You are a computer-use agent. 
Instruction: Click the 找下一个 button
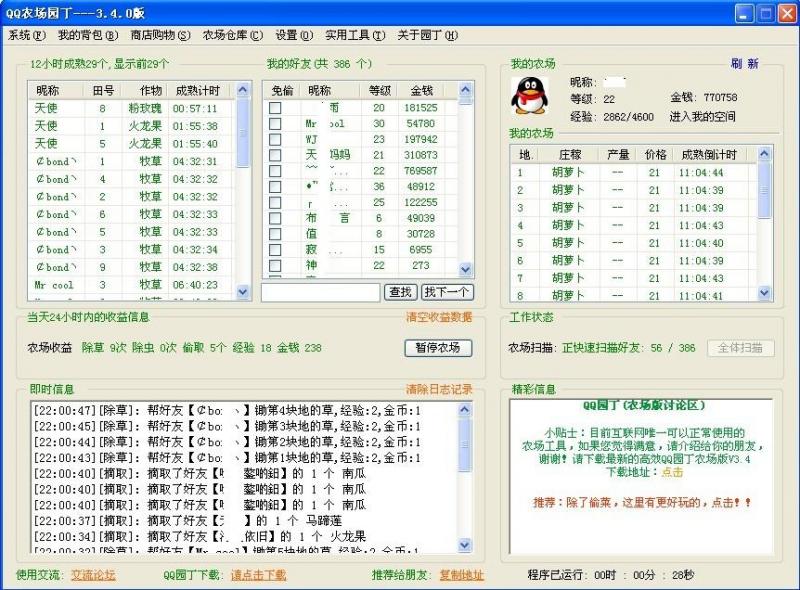coord(447,292)
